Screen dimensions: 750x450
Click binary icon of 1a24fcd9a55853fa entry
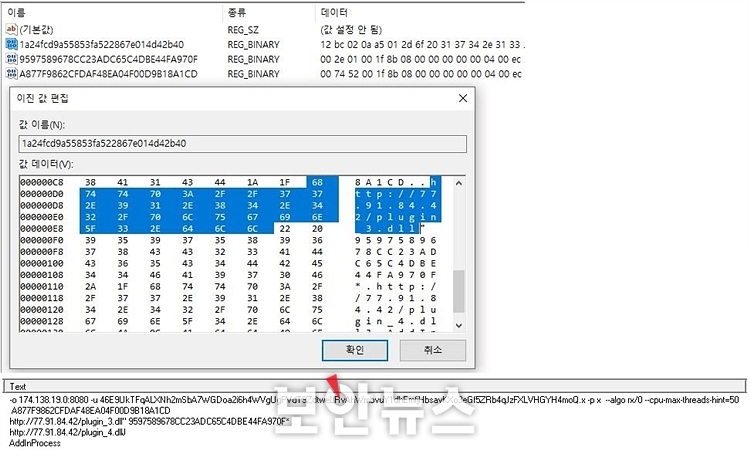coord(11,45)
